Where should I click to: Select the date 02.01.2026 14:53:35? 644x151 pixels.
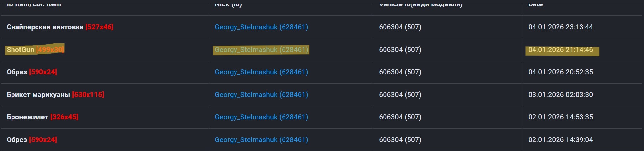point(560,117)
